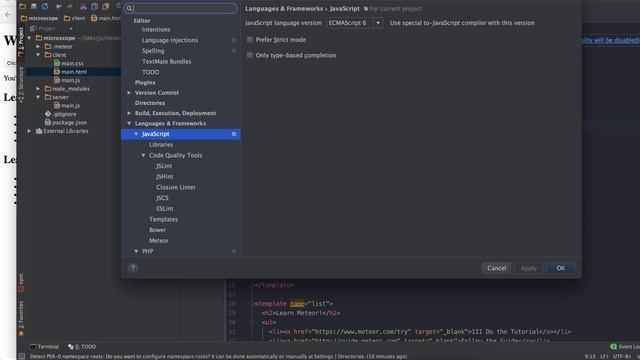Click the External Libraries icon

click(x=39, y=131)
